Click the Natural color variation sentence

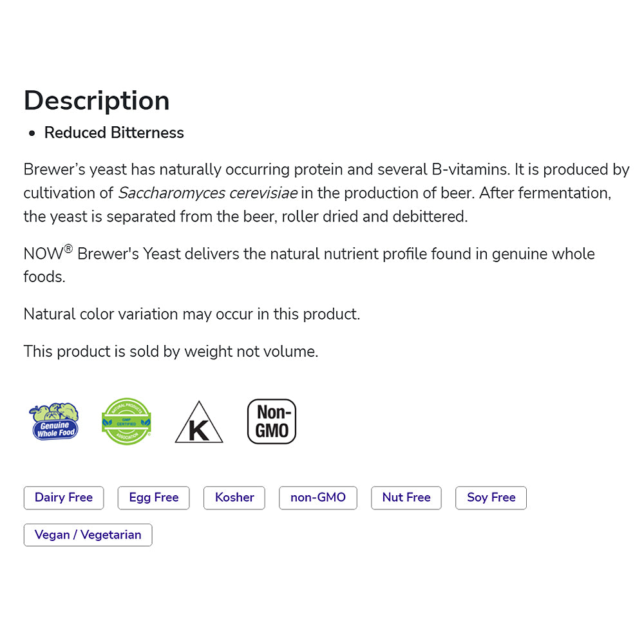coord(192,314)
